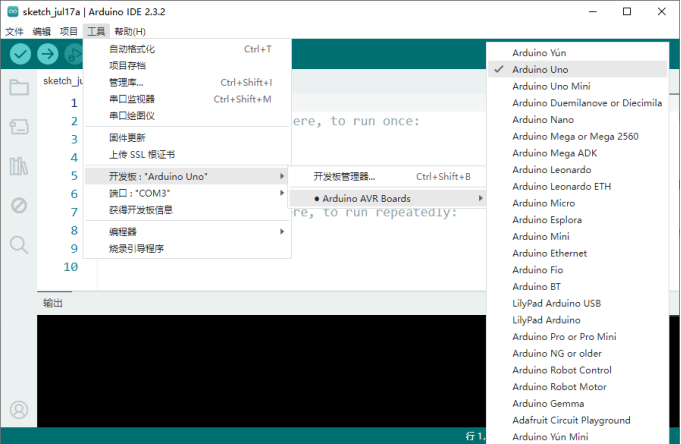Screen dimensions: 681x444
Task: Click the Arduino IDE title bar logo
Action: pyautogui.click(x=13, y=12)
